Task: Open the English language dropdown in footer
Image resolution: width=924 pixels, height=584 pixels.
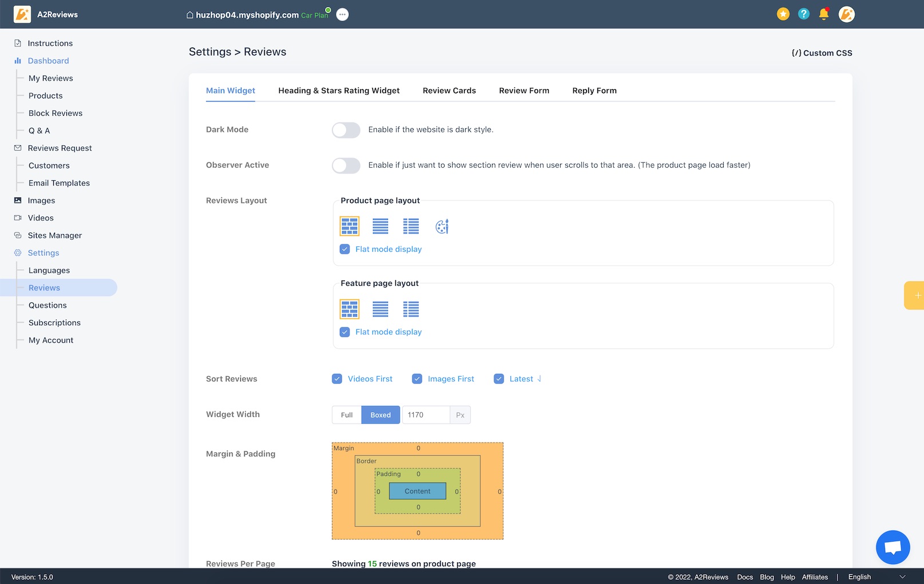Action: pyautogui.click(x=877, y=577)
